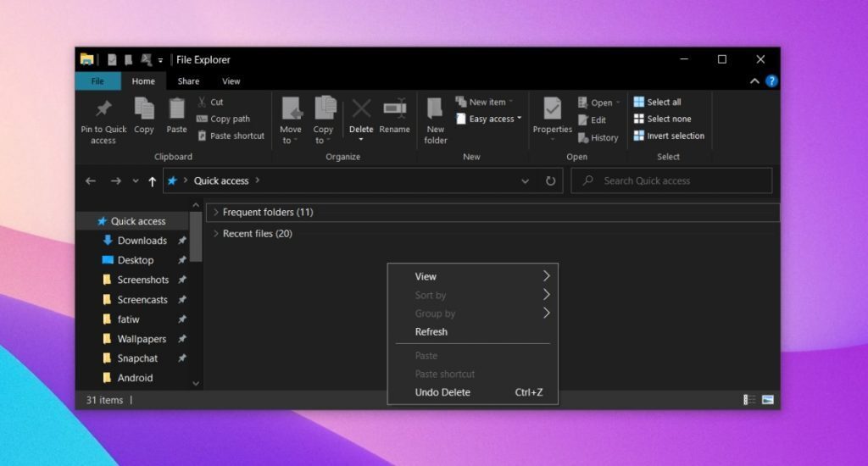Choose Refresh from the context menu
868x466 pixels.
pyautogui.click(x=431, y=331)
